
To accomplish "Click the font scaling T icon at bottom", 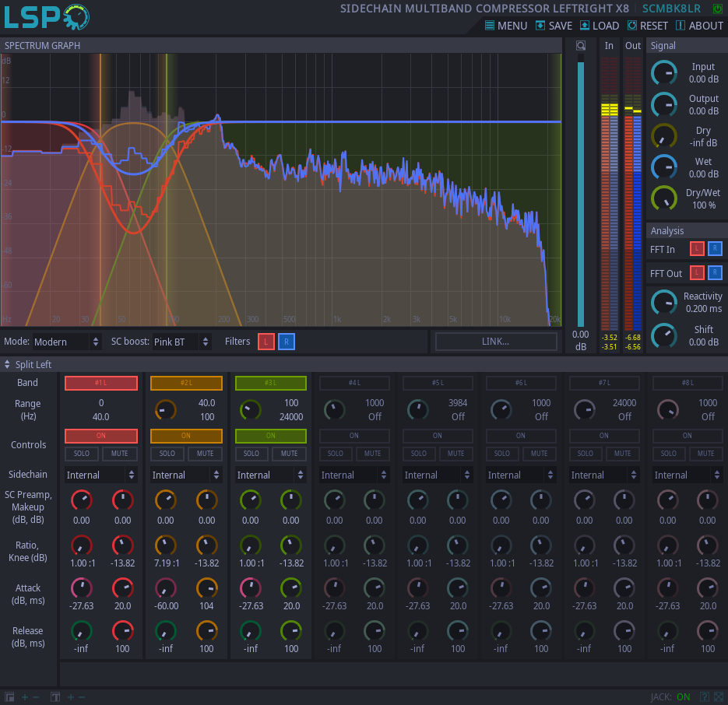I will [x=55, y=696].
